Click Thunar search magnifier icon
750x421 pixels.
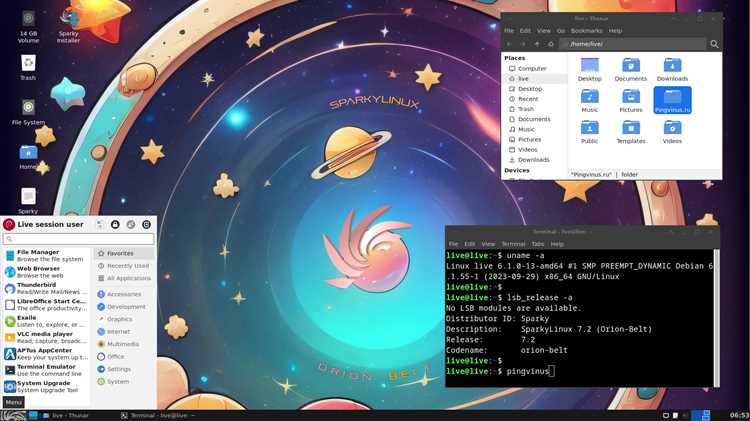[714, 44]
